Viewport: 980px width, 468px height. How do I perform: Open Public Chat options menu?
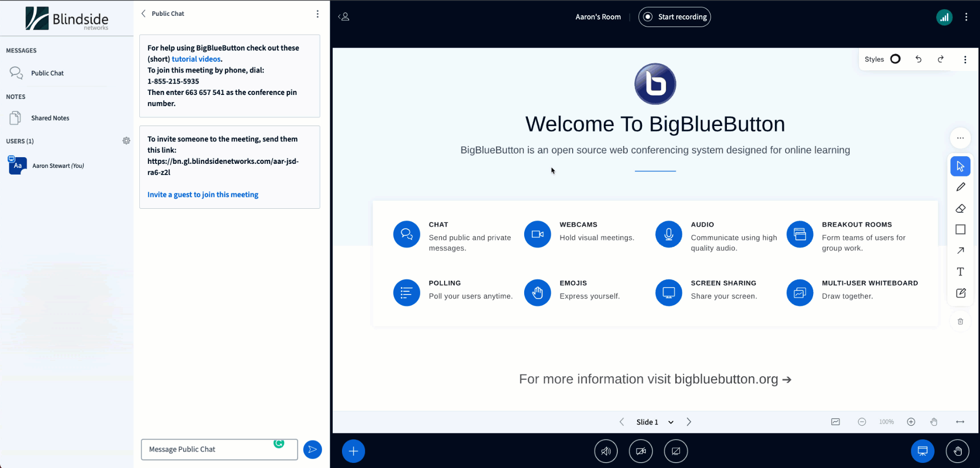[x=317, y=14]
